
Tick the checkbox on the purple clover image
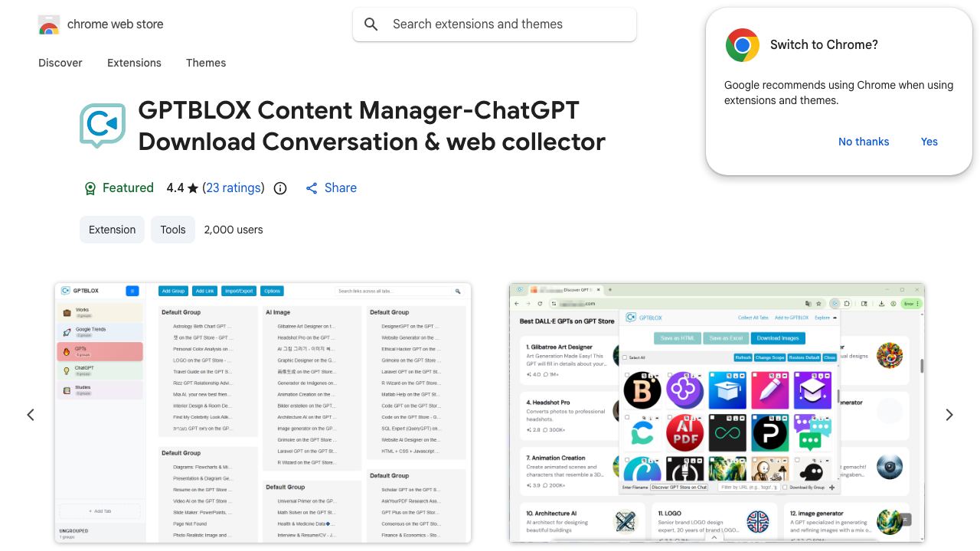(669, 375)
